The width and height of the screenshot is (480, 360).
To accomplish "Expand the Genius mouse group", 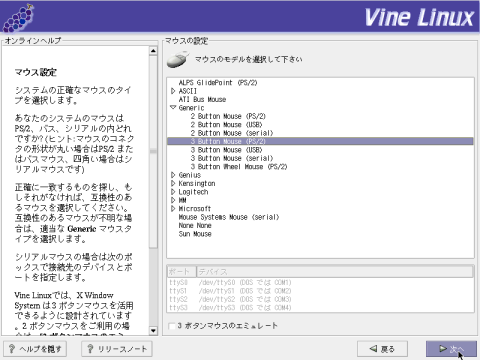I will 173,175.
